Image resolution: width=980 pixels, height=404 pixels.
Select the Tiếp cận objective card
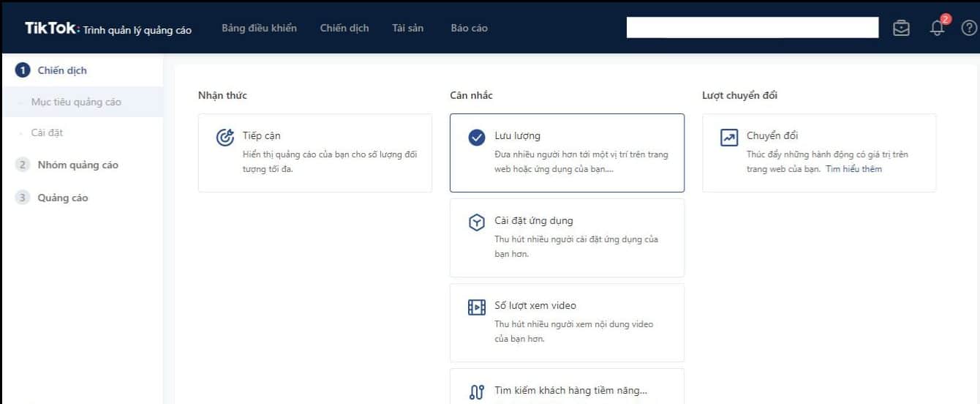tap(314, 153)
